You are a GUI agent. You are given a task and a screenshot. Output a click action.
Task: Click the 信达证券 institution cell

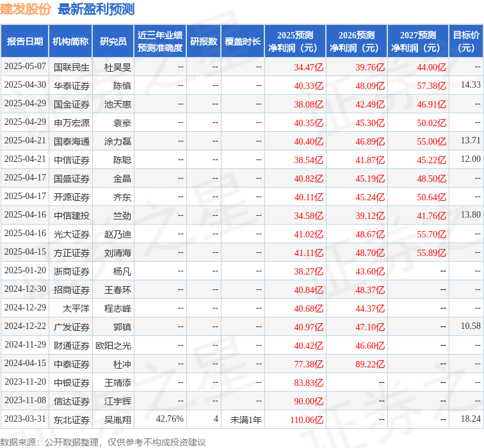coord(72,401)
